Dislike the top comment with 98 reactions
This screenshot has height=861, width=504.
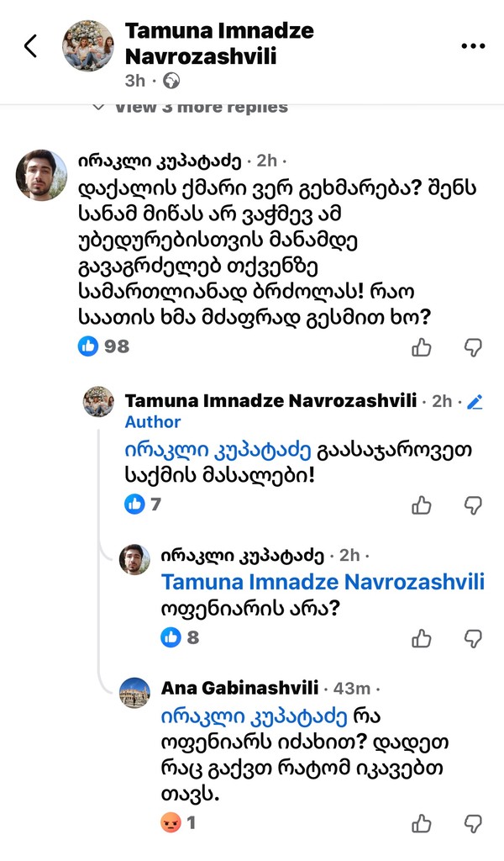point(473,346)
